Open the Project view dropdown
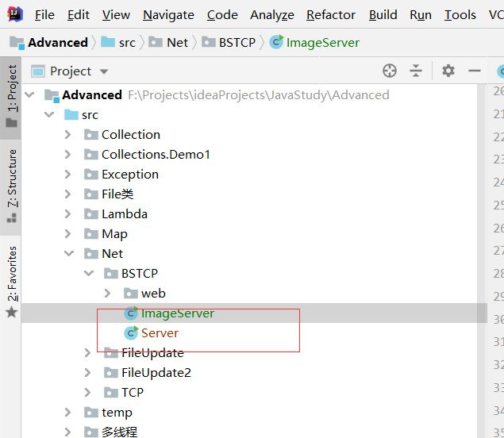This screenshot has height=438, width=504. (103, 71)
